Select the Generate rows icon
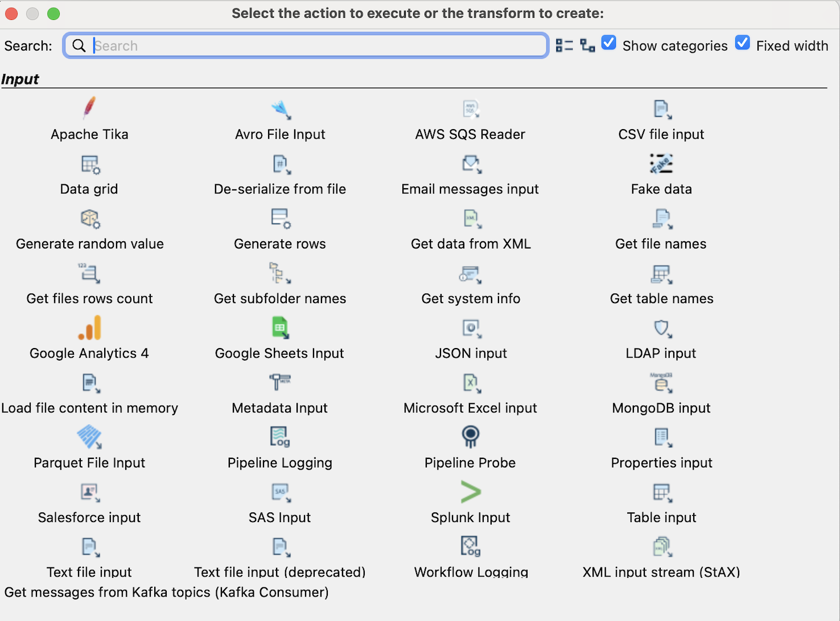 click(281, 219)
